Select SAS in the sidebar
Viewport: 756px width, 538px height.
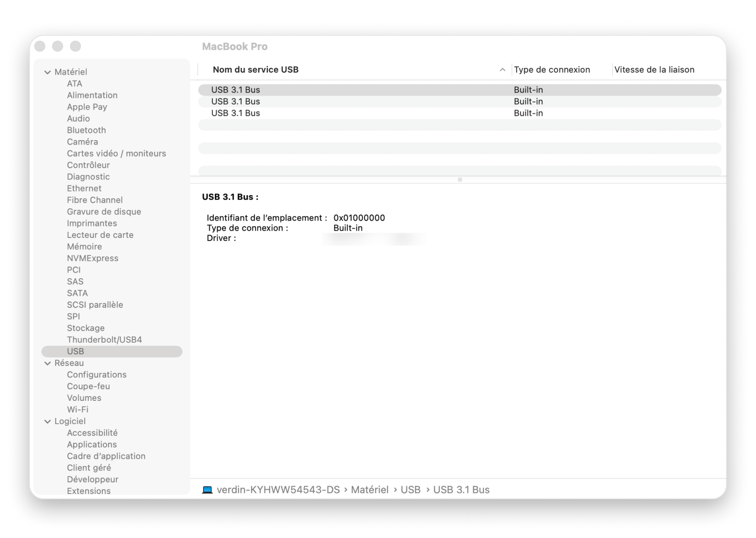pos(75,282)
